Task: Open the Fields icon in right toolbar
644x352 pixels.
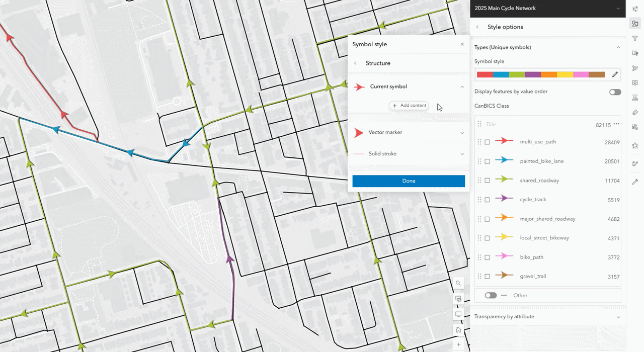Action: [x=635, y=97]
